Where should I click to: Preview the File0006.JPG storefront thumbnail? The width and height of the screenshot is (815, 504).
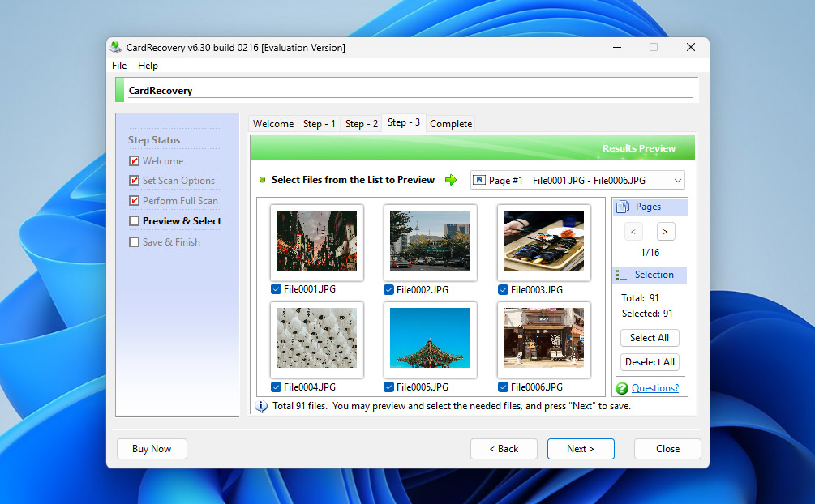coord(543,338)
